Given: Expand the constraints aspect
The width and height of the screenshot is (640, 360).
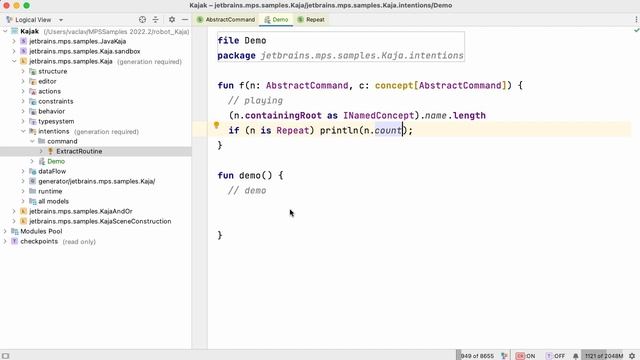Looking at the screenshot, I should point(23,101).
